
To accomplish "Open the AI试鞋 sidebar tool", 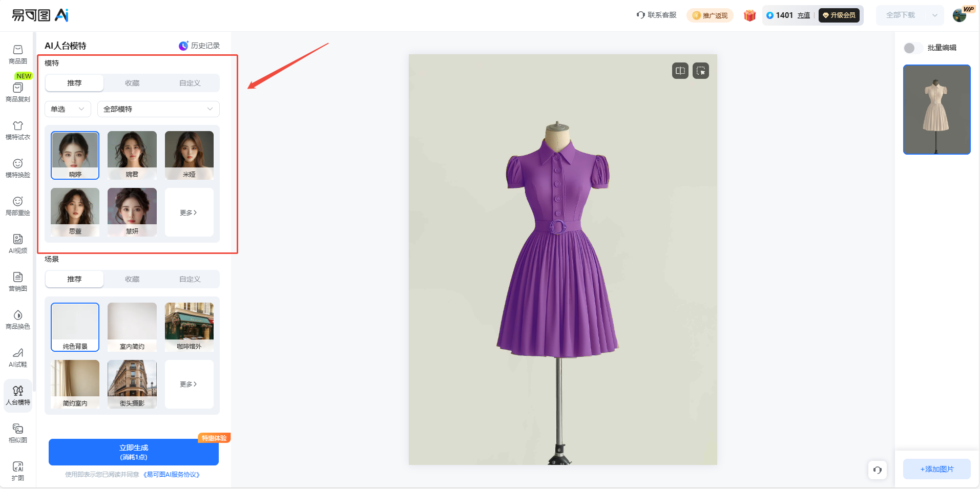I will point(18,357).
